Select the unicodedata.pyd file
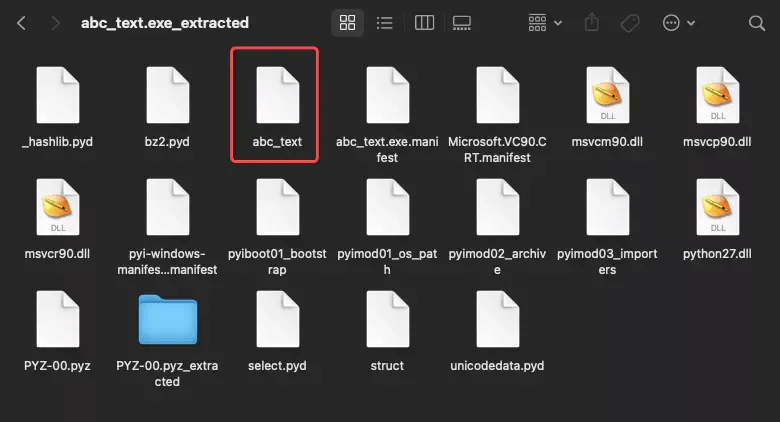This screenshot has width=780, height=422. 498,320
